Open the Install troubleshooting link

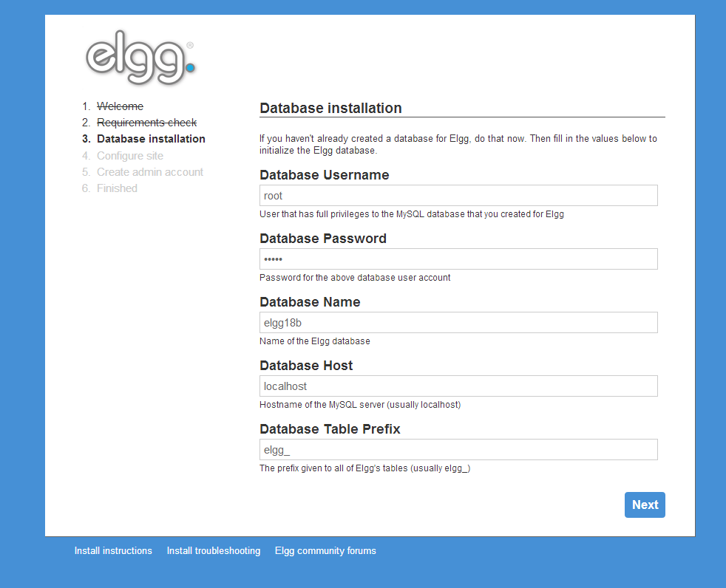click(x=214, y=550)
